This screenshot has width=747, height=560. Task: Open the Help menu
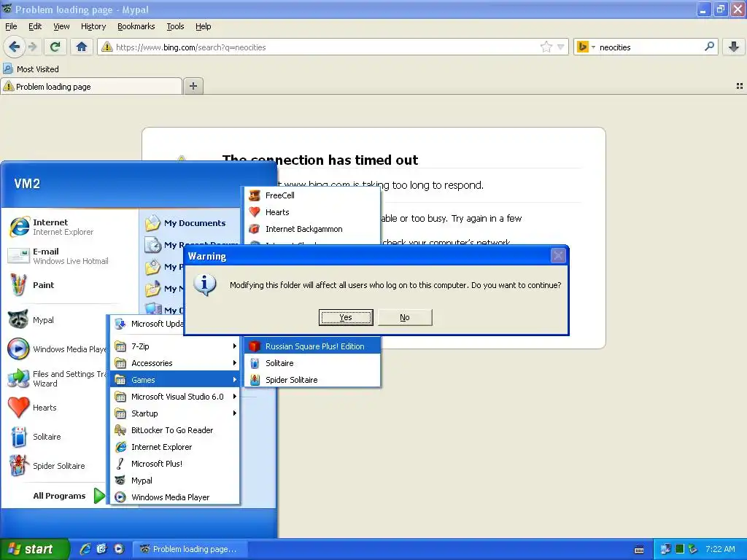click(203, 26)
